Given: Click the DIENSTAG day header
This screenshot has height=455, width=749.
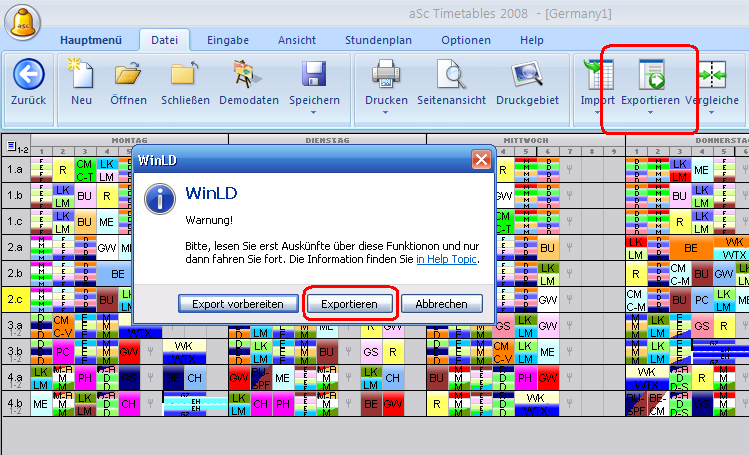Looking at the screenshot, I should click(328, 140).
